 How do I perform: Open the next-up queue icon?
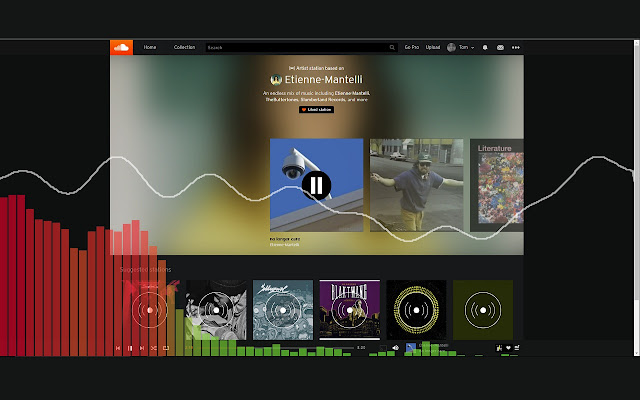tap(517, 348)
